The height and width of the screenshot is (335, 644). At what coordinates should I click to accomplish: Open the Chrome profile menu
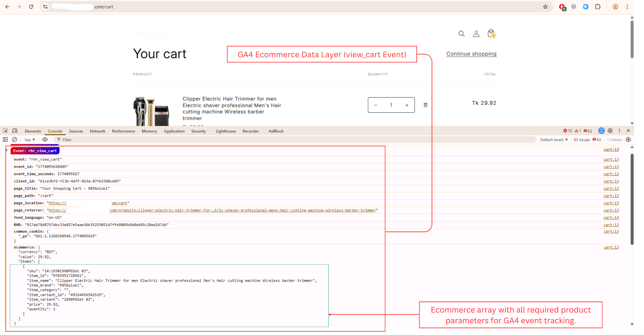[615, 7]
